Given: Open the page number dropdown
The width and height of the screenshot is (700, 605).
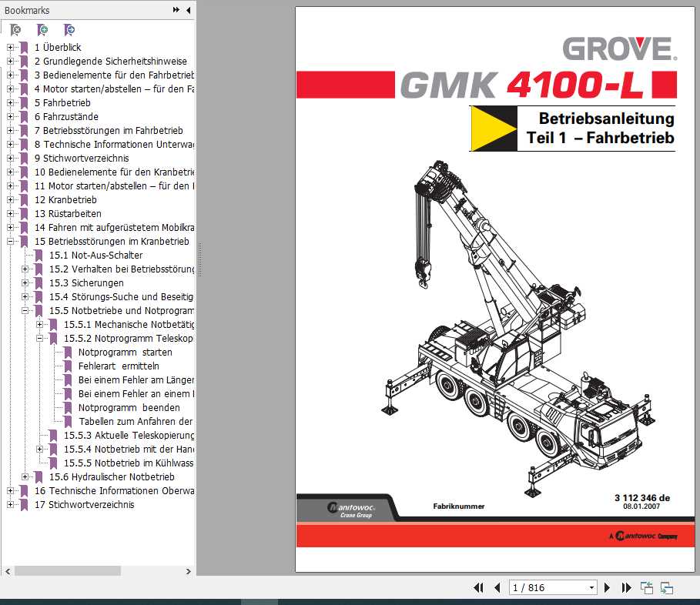Looking at the screenshot, I should click(591, 587).
